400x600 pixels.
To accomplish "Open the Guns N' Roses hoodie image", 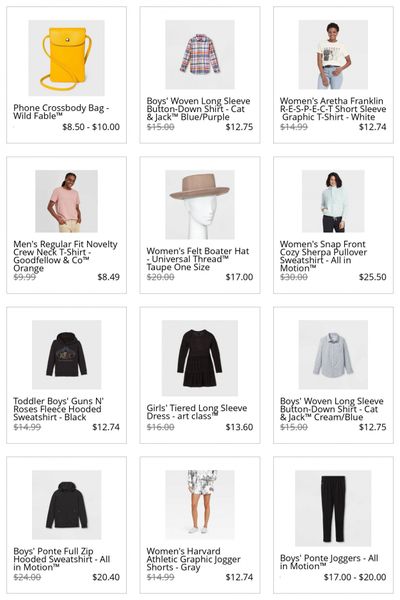I will coord(67,355).
